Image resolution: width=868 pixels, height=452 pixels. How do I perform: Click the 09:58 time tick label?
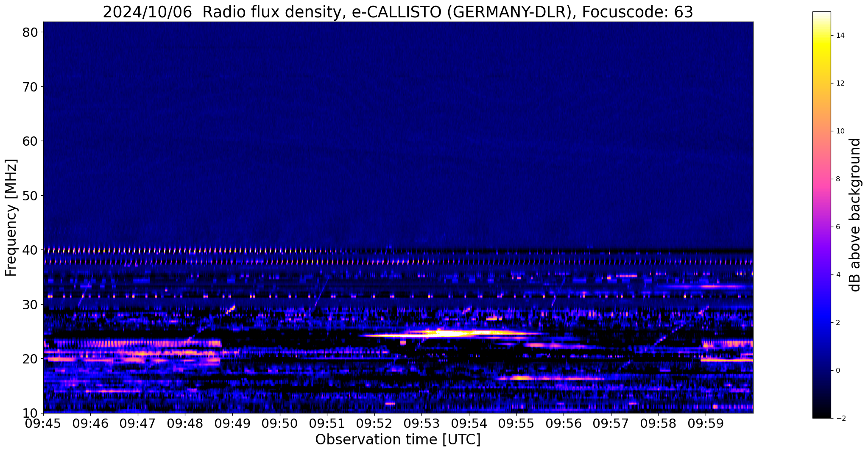coord(658,424)
